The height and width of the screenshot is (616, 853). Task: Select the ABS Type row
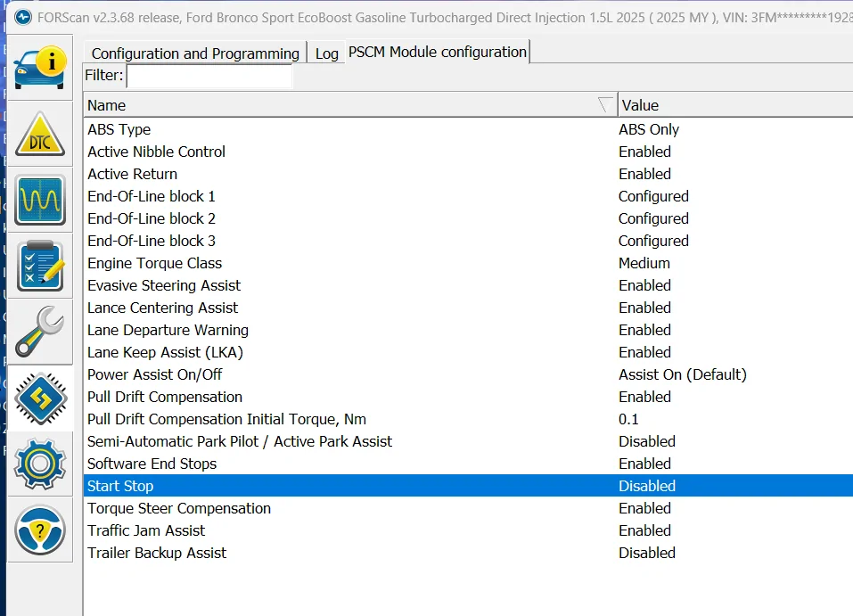click(x=267, y=129)
